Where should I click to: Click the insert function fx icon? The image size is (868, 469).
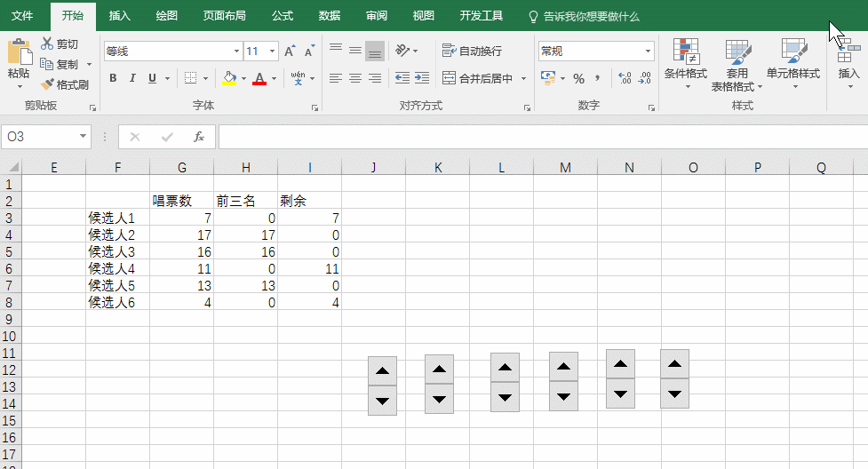199,137
